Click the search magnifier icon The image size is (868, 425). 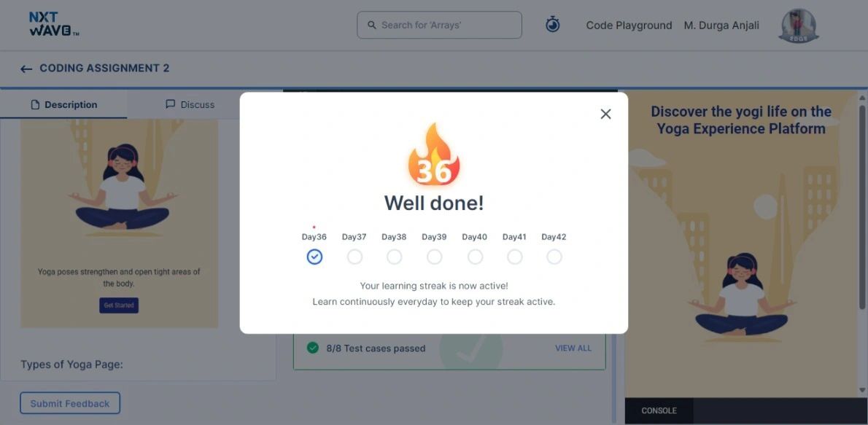click(x=372, y=25)
